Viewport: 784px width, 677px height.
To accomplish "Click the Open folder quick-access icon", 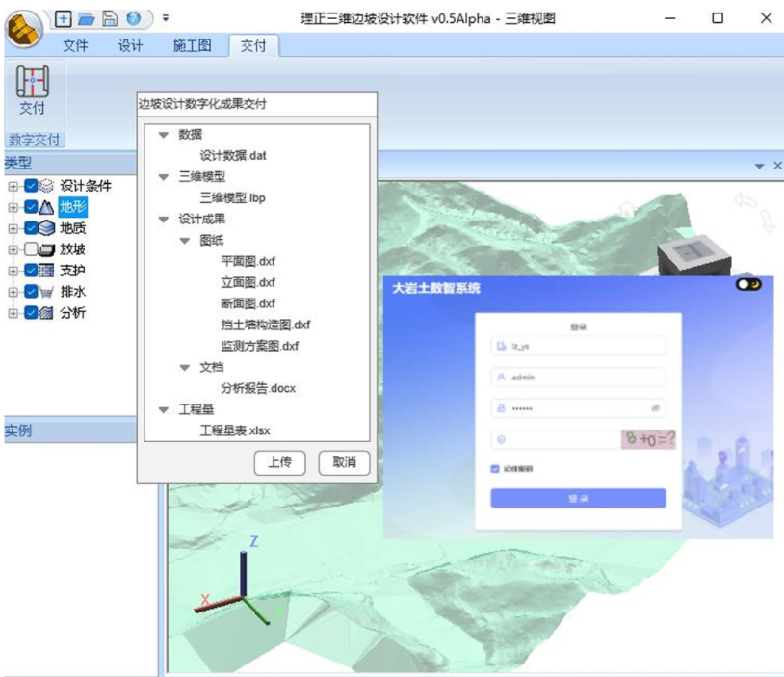I will tap(87, 17).
